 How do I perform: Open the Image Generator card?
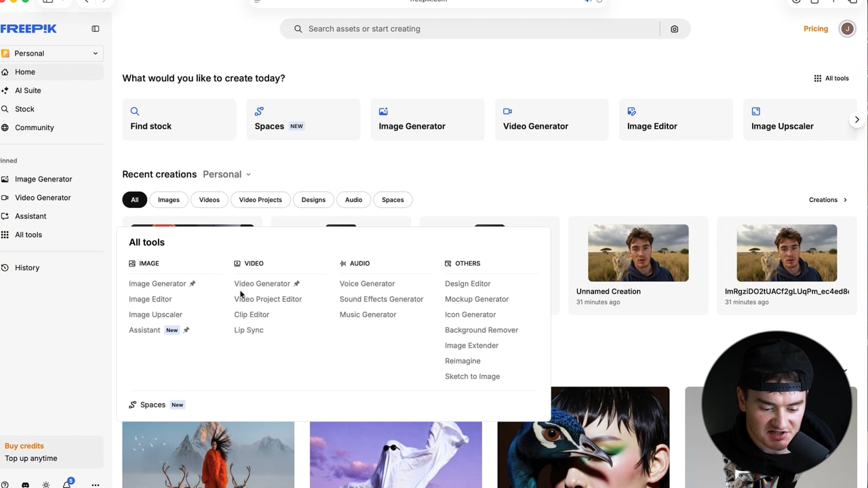[427, 119]
